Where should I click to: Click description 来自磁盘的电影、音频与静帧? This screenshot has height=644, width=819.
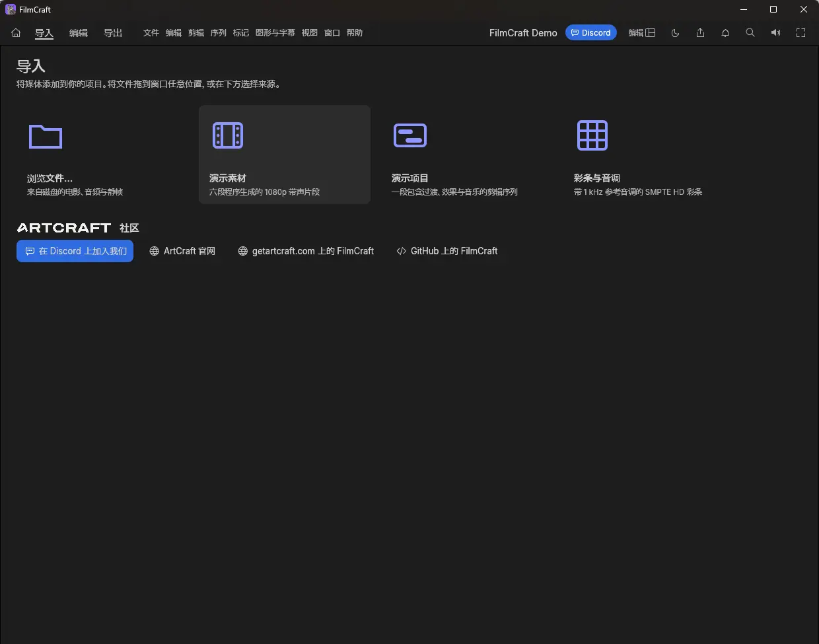pos(75,192)
